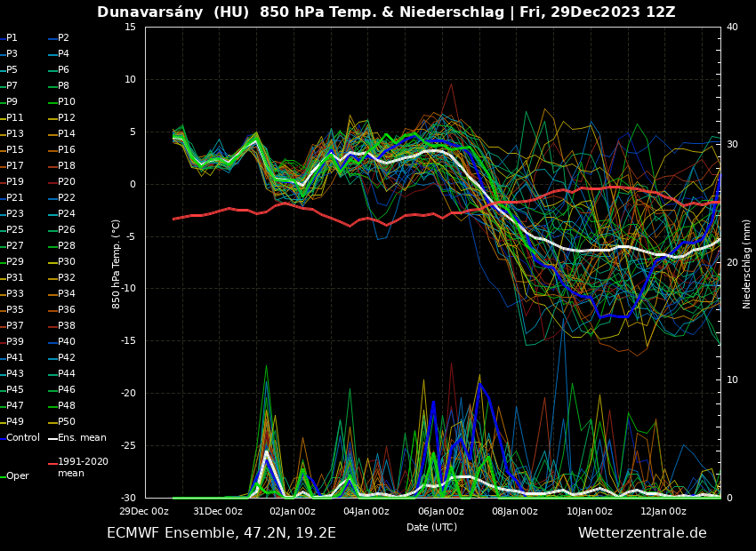Select the P50 legend entry
Image resolution: width=756 pixels, height=551 pixels.
(67, 422)
